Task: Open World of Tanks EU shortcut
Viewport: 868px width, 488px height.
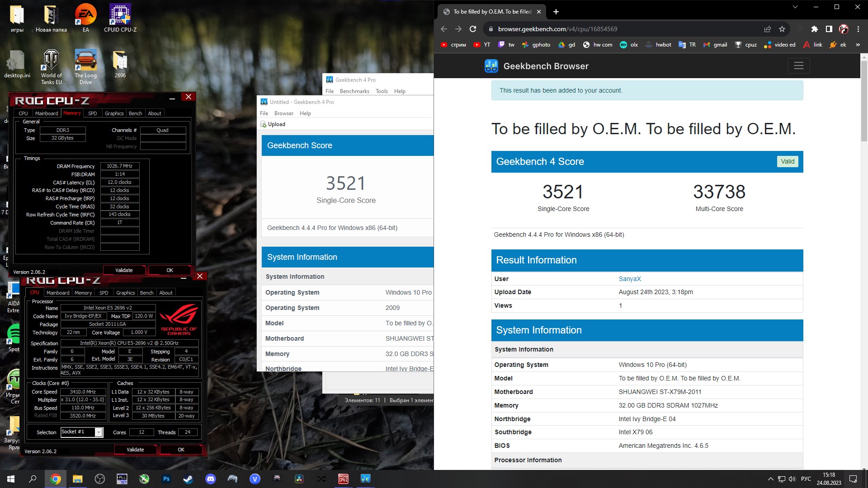Action: click(51, 67)
